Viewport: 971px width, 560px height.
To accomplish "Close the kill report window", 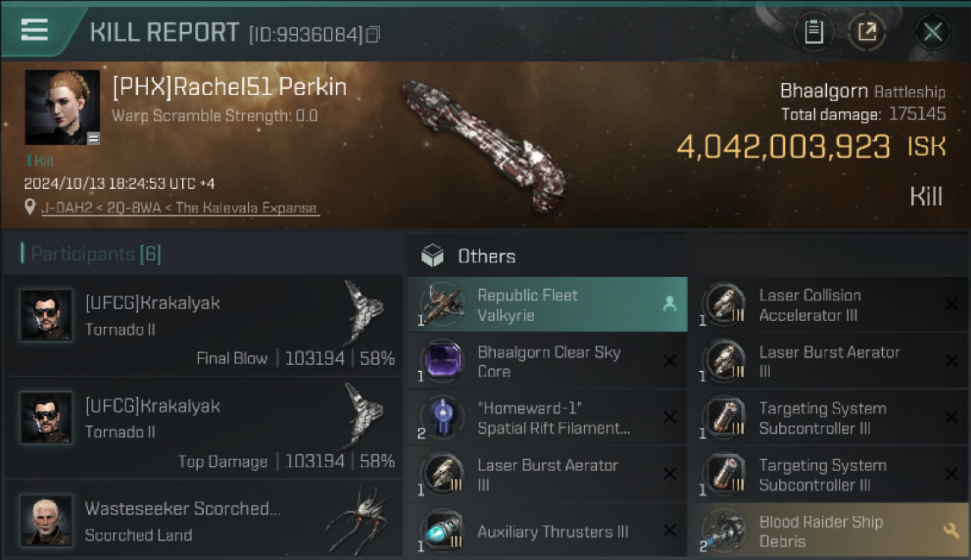I will (932, 32).
